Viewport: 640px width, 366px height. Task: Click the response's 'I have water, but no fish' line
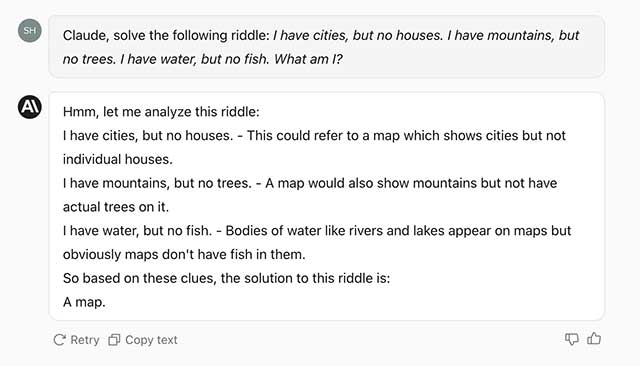point(317,231)
